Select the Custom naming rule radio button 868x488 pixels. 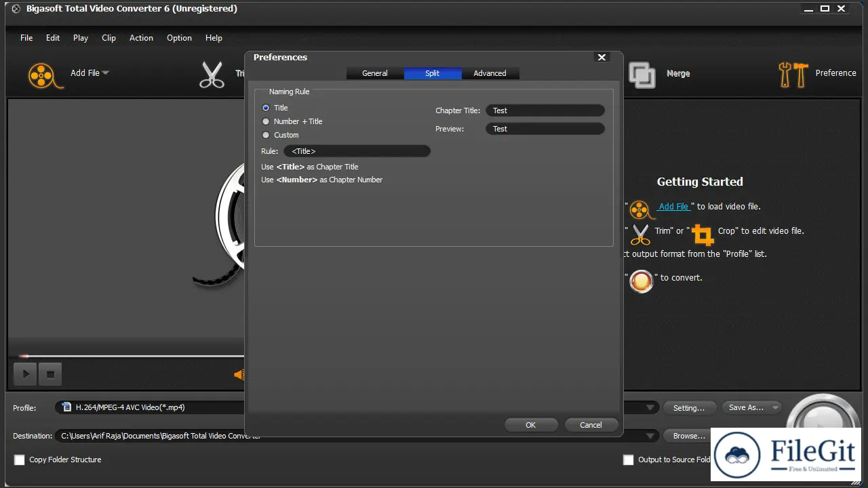pyautogui.click(x=266, y=135)
